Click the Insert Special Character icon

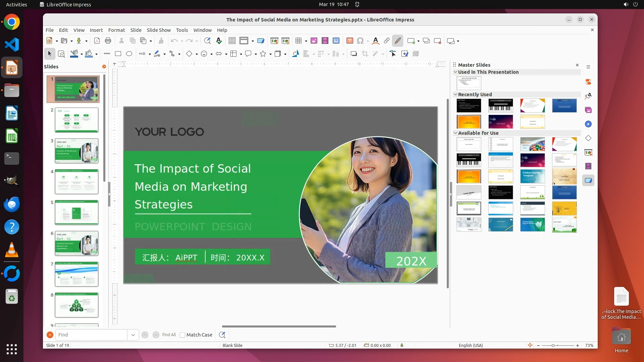click(x=360, y=41)
